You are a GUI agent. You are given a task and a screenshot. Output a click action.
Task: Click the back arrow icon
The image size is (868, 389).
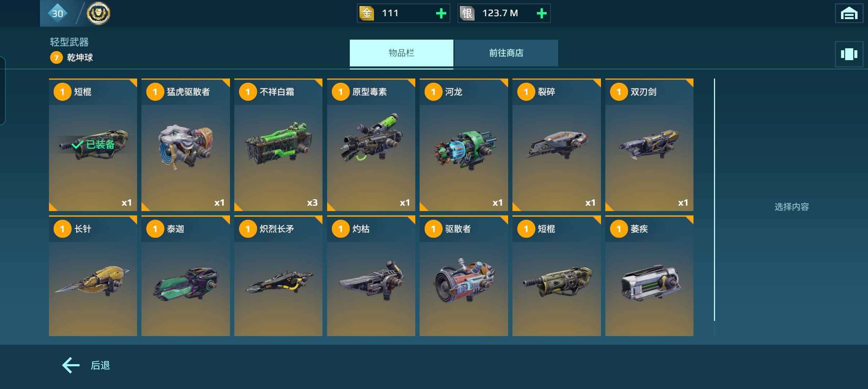71,365
